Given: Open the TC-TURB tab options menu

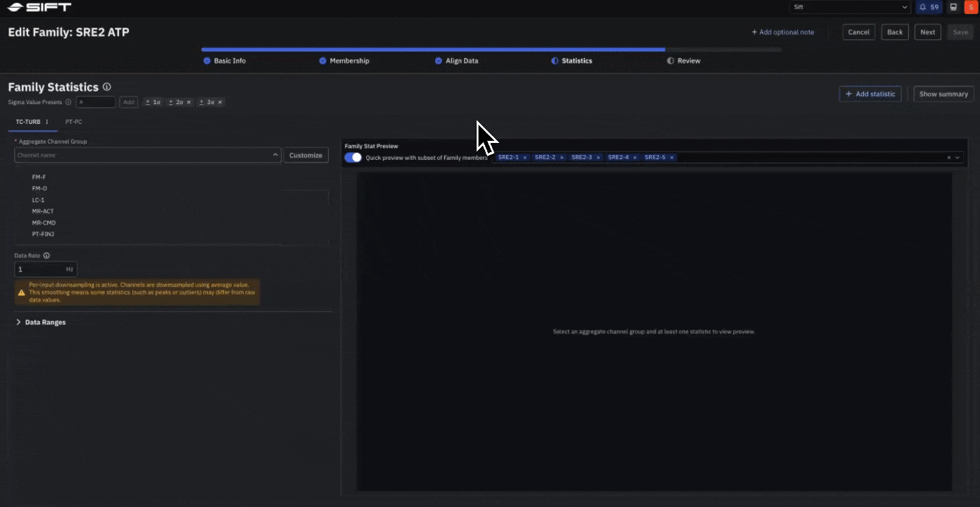Looking at the screenshot, I should pyautogui.click(x=47, y=122).
